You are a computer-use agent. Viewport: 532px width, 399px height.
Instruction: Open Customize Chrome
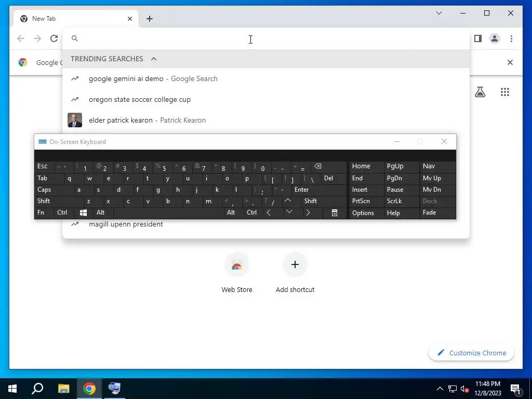point(472,353)
